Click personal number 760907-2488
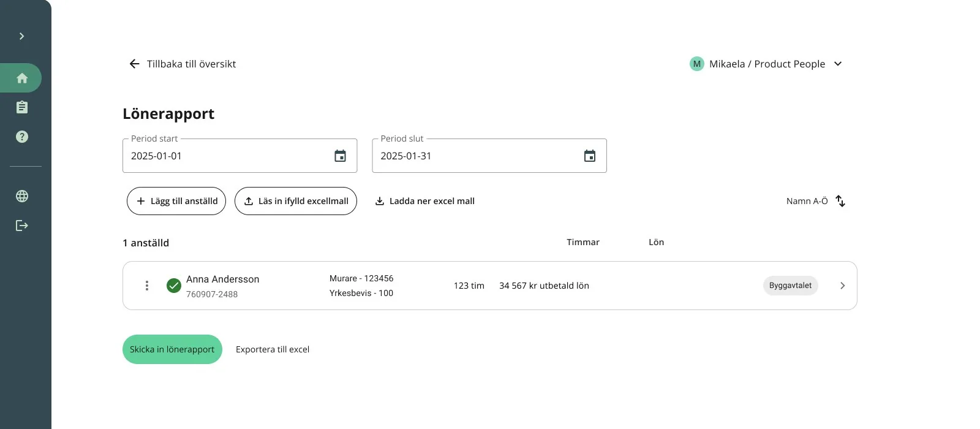The image size is (980, 429). (212, 294)
